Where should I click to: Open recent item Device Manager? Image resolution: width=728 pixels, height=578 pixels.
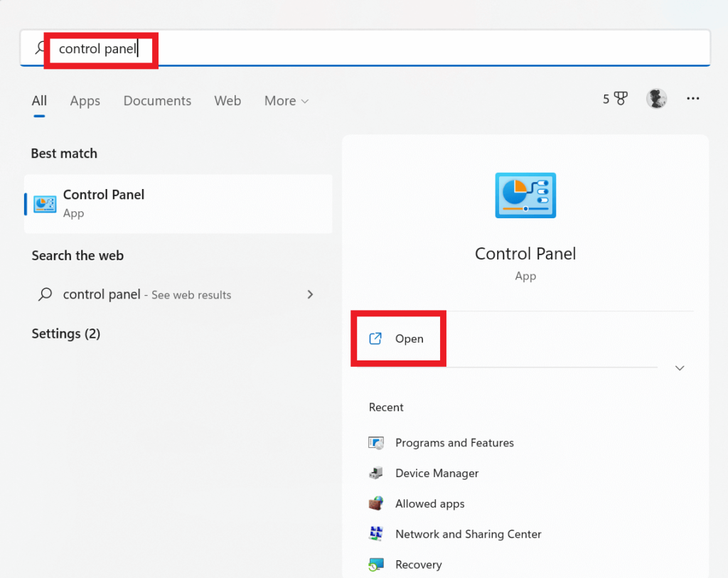pyautogui.click(x=437, y=473)
